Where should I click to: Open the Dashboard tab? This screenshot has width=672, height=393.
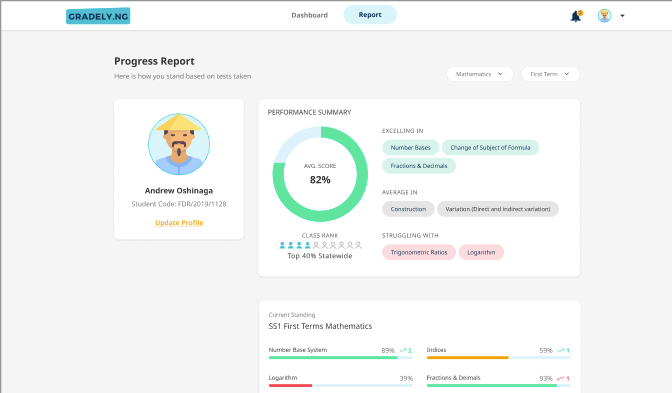coord(309,15)
